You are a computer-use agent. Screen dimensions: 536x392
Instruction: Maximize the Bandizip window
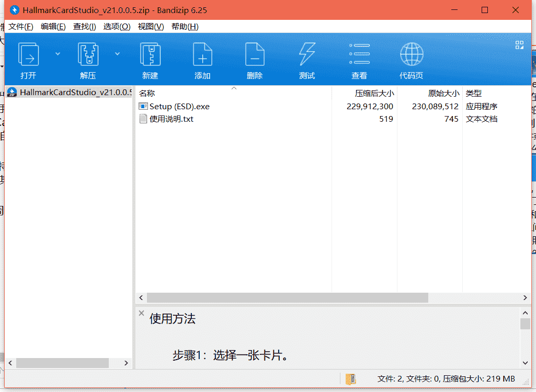point(485,10)
